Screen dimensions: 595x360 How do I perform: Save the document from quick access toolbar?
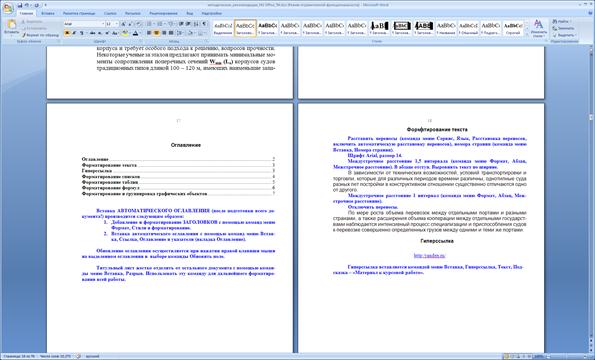point(20,5)
